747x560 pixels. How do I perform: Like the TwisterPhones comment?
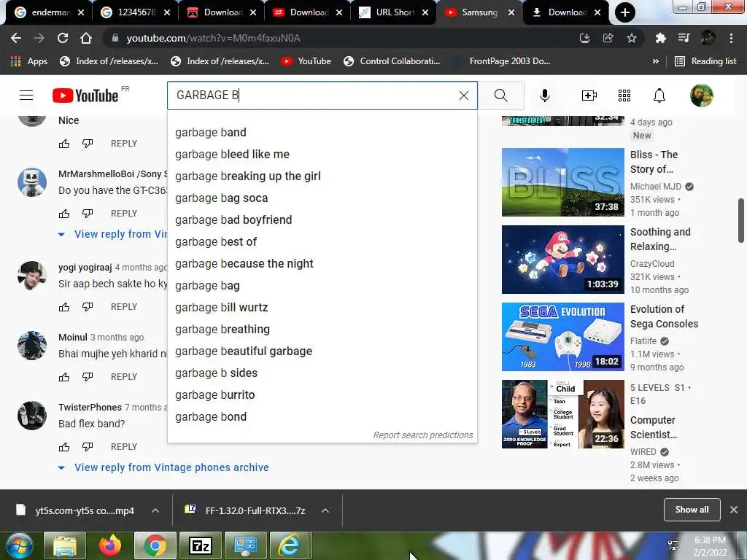point(64,447)
